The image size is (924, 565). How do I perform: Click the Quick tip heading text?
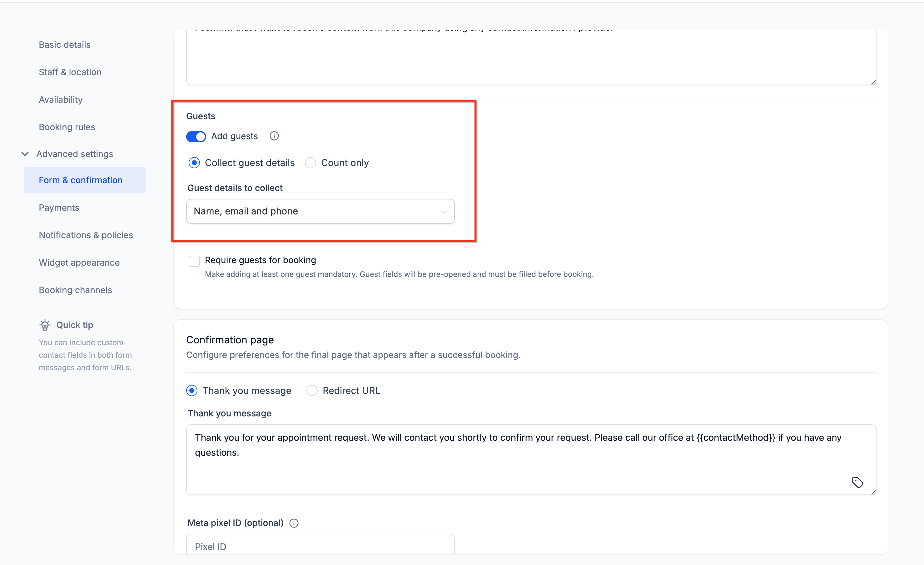[x=75, y=325]
